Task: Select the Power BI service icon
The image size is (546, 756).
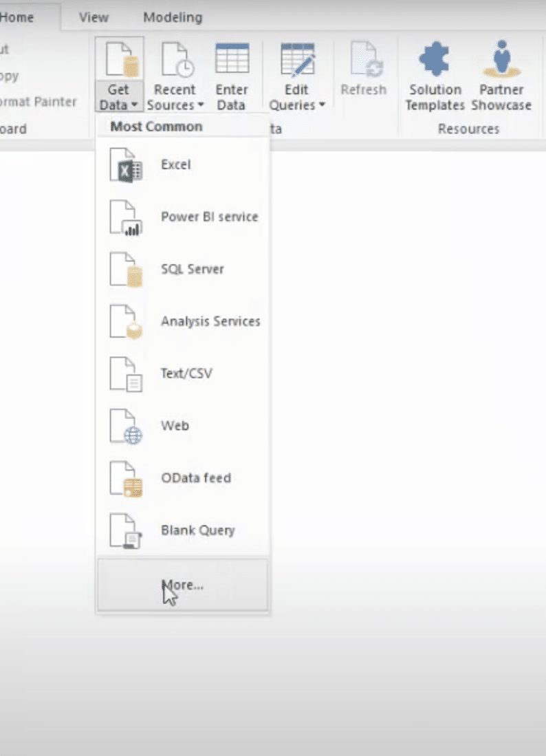Action: (x=125, y=217)
